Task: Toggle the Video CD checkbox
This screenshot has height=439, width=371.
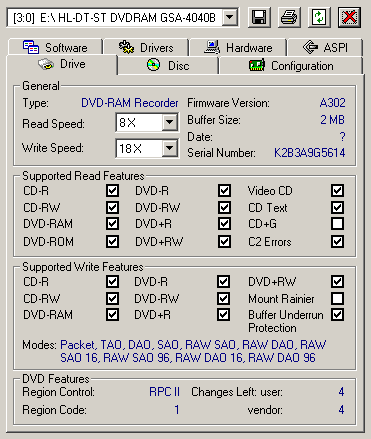Action: pyautogui.click(x=337, y=191)
